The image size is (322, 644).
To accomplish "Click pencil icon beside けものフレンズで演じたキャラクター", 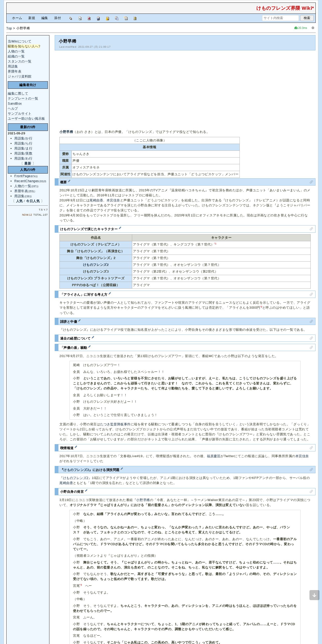I will pyautogui.click(x=120, y=228).
